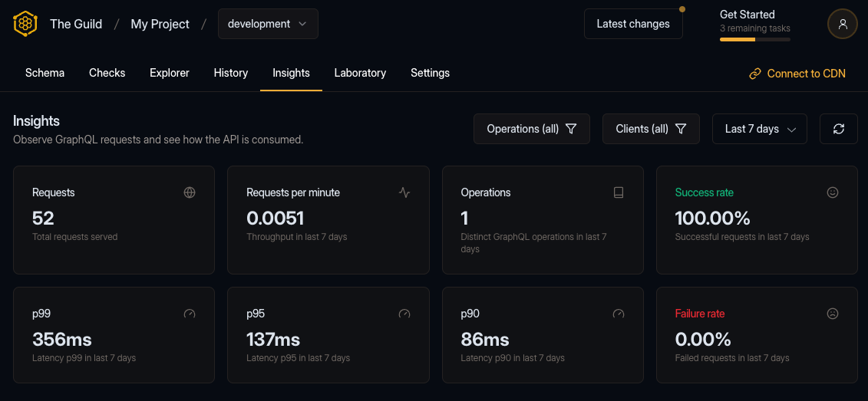
Task: Click the pulse icon in Requests per minute
Action: coord(404,192)
